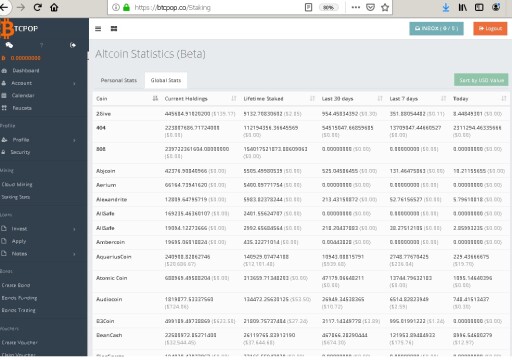This screenshot has height=362, width=512.
Task: Go to browser home page
Action: [x=54, y=7]
